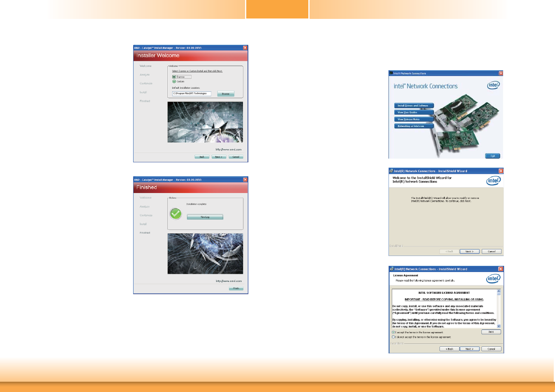This screenshot has height=392, width=555.
Task: Select the Install step in Installer Welcome sidebar
Action: [x=143, y=92]
